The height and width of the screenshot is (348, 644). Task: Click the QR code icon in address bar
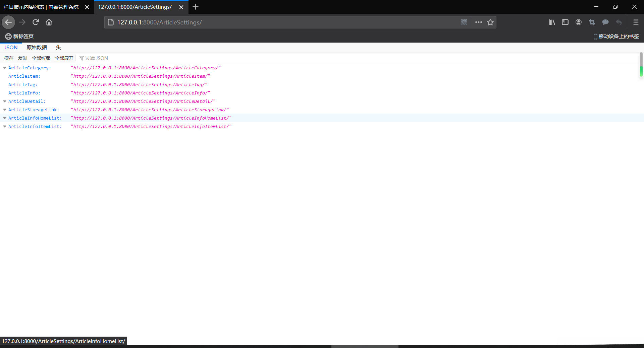[x=464, y=22]
